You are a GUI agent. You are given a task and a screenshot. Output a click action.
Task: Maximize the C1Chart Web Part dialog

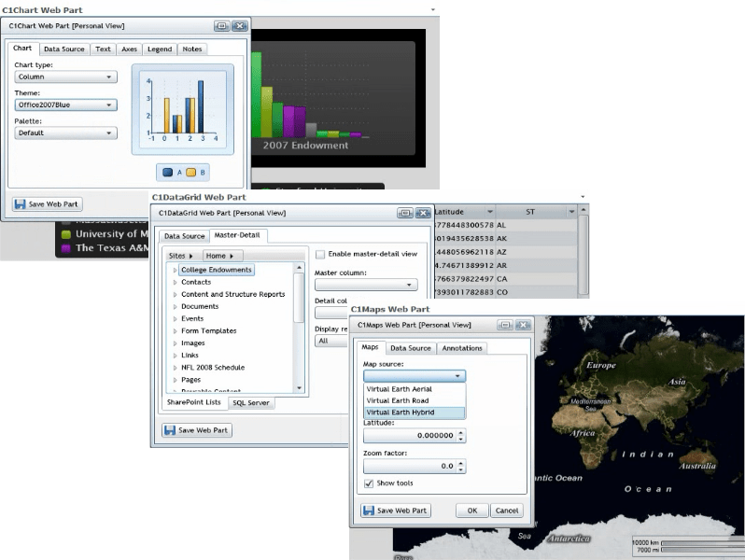221,26
